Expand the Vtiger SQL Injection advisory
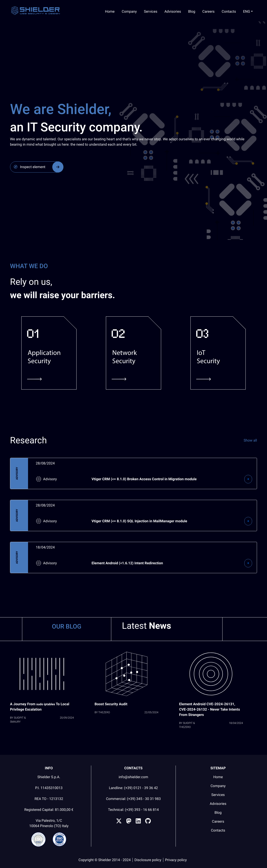Screen dimensions: 267x868 248,521
